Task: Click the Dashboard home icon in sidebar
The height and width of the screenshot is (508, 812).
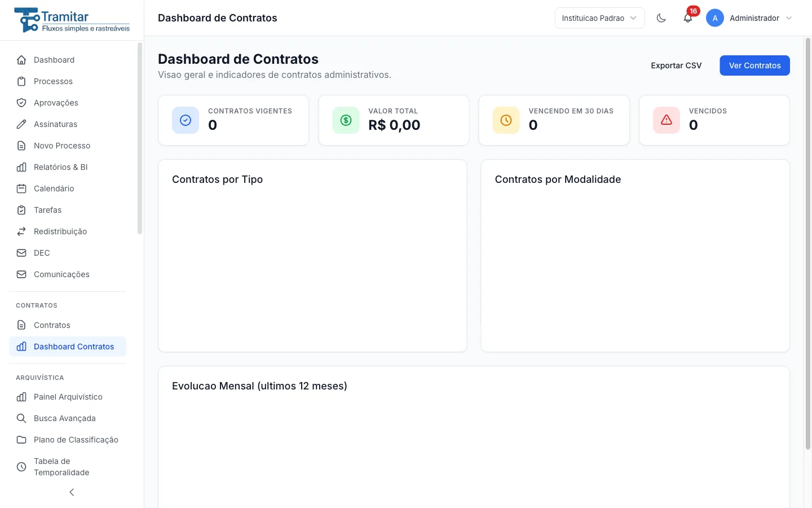Action: click(21, 60)
